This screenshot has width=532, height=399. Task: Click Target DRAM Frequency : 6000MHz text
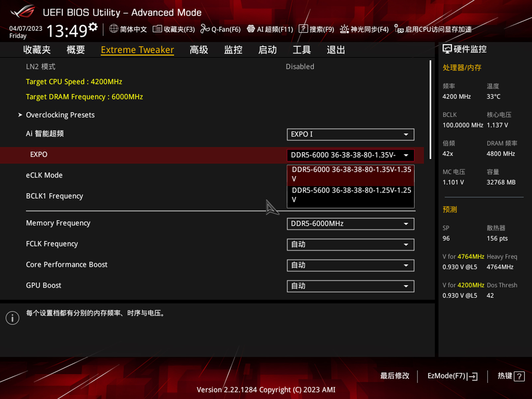click(x=84, y=97)
